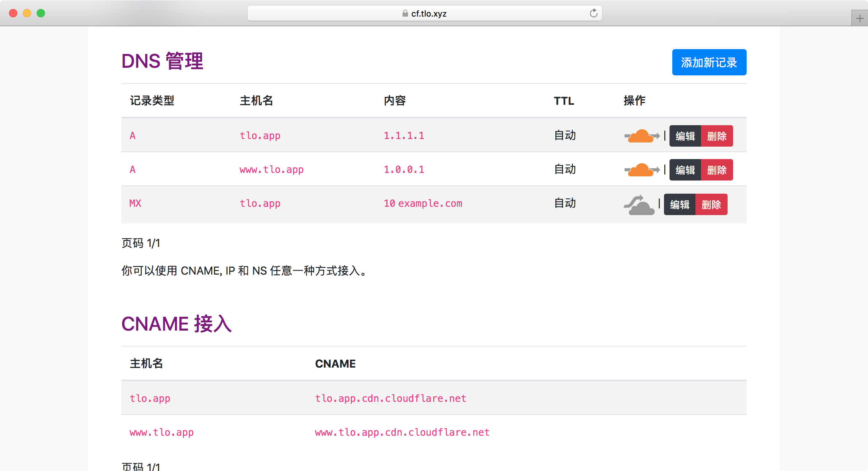Screen dimensions: 868x471
Task: Click the lock icon beside cf.tlo.xyz
Action: point(405,13)
